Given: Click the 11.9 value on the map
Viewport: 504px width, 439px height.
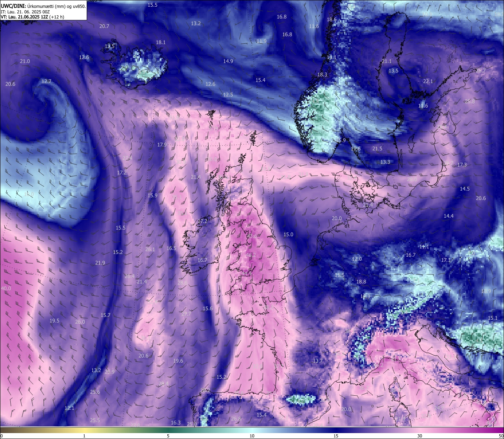Looking at the screenshot, I should (261, 41).
